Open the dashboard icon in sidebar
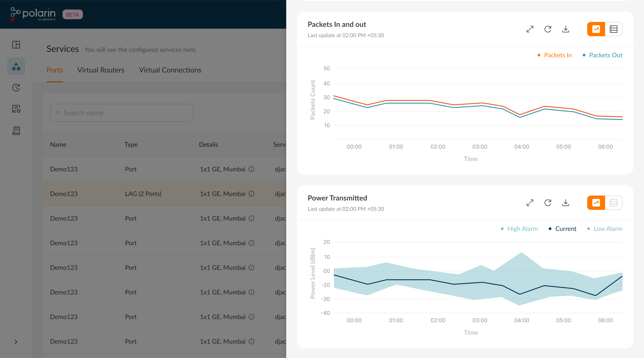This screenshot has width=644, height=358. (x=16, y=45)
